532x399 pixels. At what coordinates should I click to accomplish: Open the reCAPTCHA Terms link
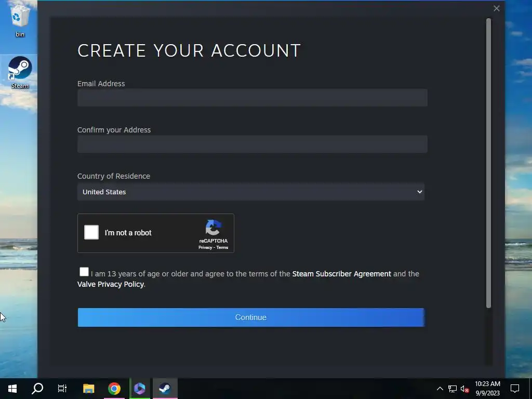222,248
